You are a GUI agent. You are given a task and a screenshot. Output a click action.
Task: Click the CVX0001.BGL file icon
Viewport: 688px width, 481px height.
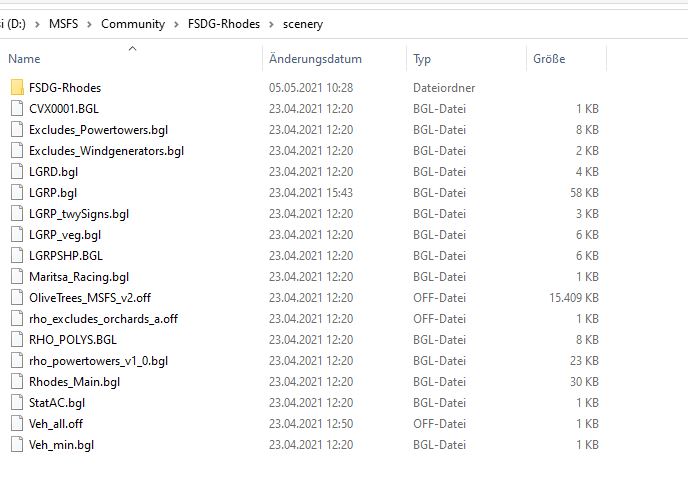tap(17, 109)
